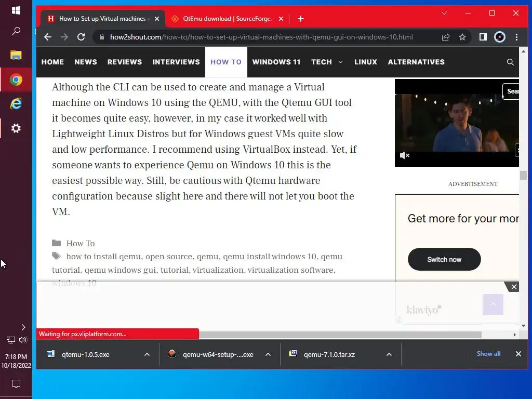Viewport: 532px width, 399px height.
Task: Close the bottom banner ad
Action: pos(514,287)
